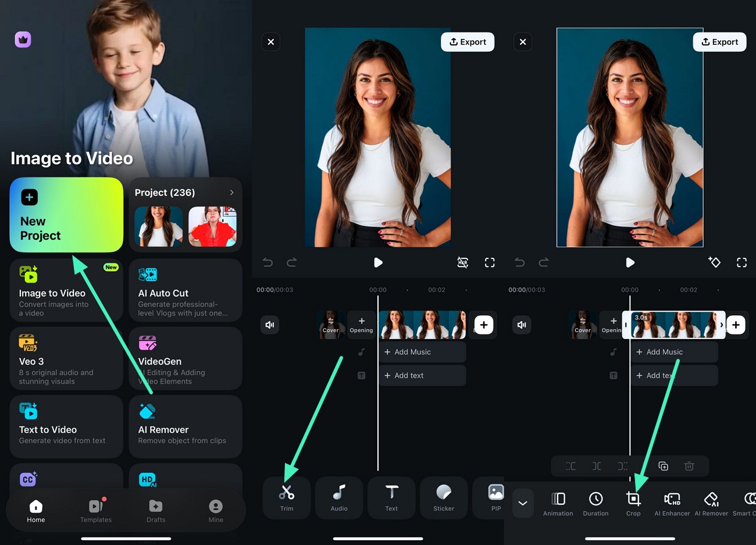Open the Audio tool
This screenshot has width=756, height=545.
pos(338,497)
